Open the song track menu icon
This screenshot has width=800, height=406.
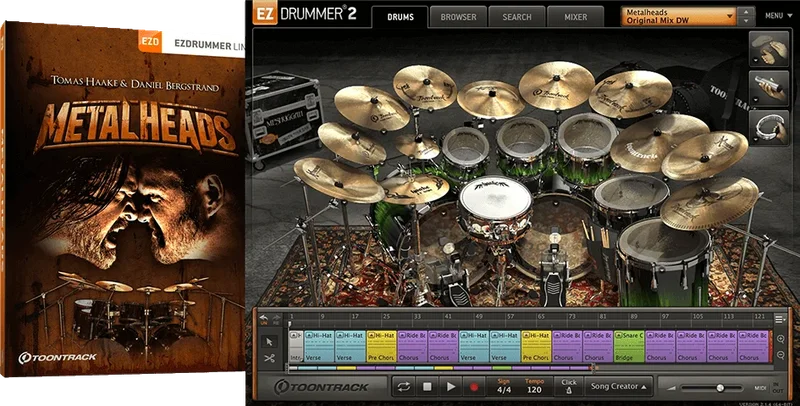[779, 319]
